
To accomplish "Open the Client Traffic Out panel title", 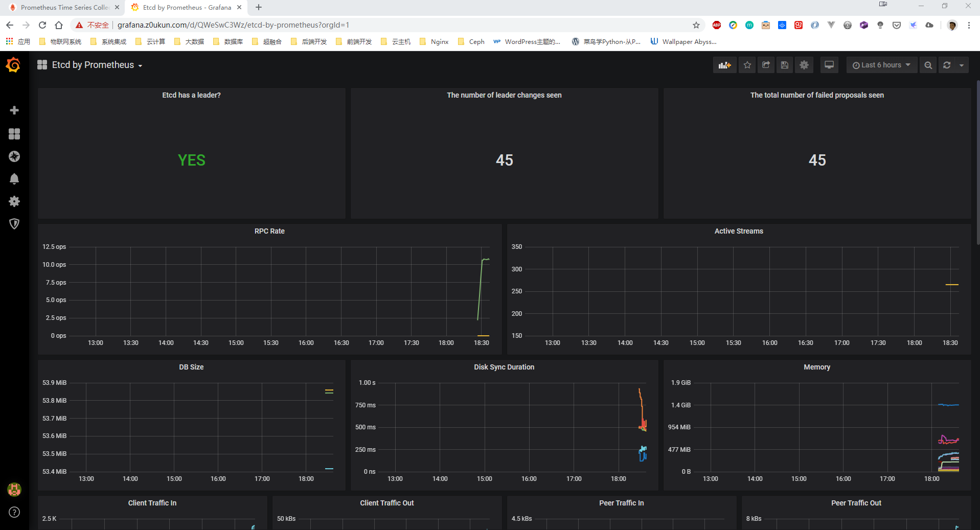I will tap(387, 503).
